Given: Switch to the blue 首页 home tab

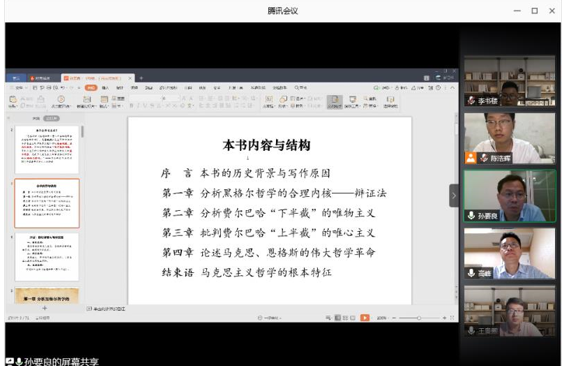Looking at the screenshot, I should [16, 78].
